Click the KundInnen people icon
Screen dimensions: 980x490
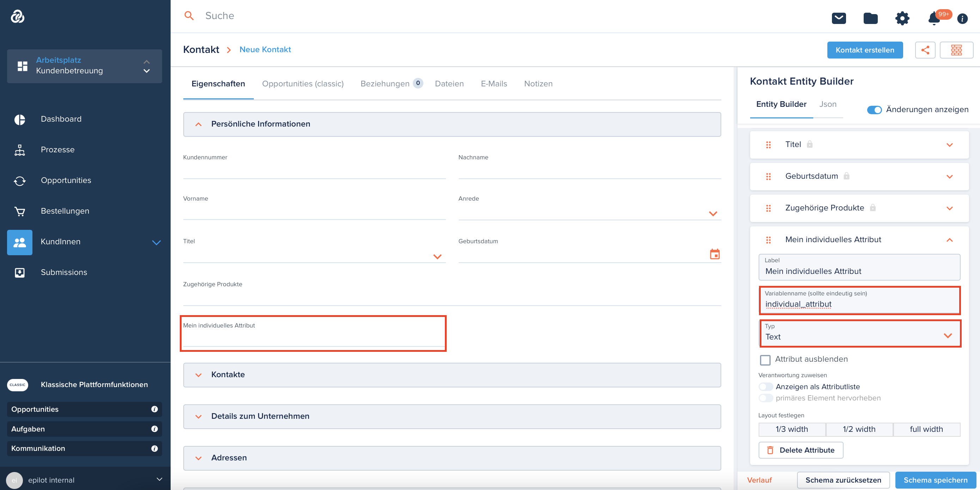[x=19, y=242]
